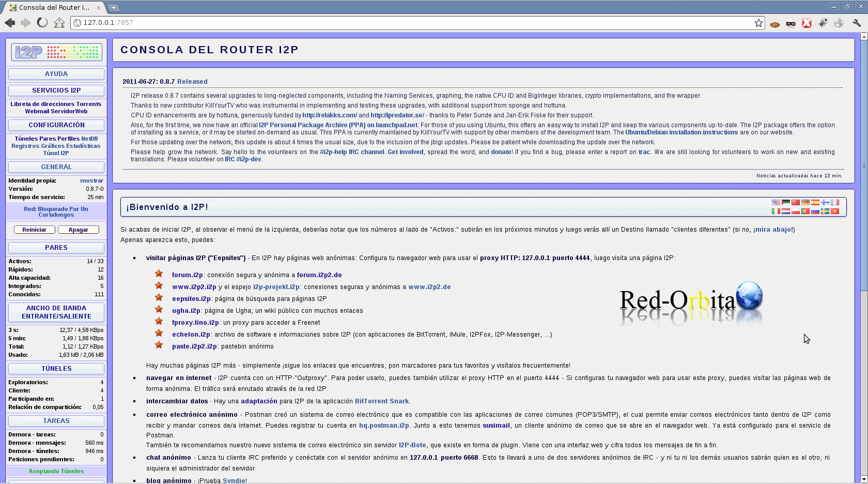Click the Reiniciar button
Screen dimensions: 868x484
35,230
